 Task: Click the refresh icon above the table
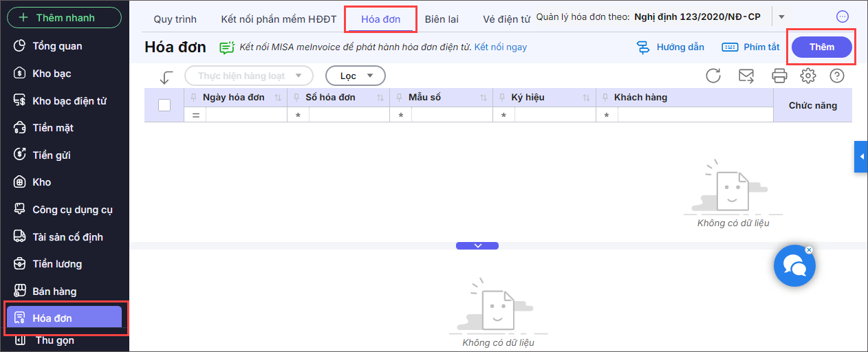tap(713, 76)
